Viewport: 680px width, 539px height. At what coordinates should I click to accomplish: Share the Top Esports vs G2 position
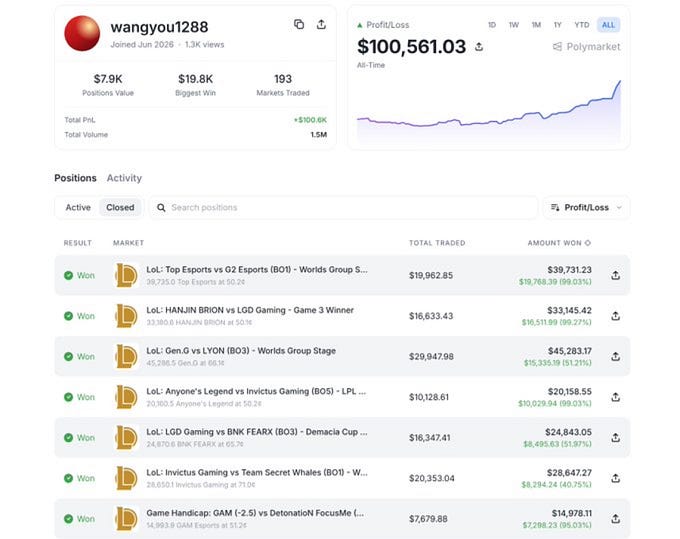click(615, 275)
